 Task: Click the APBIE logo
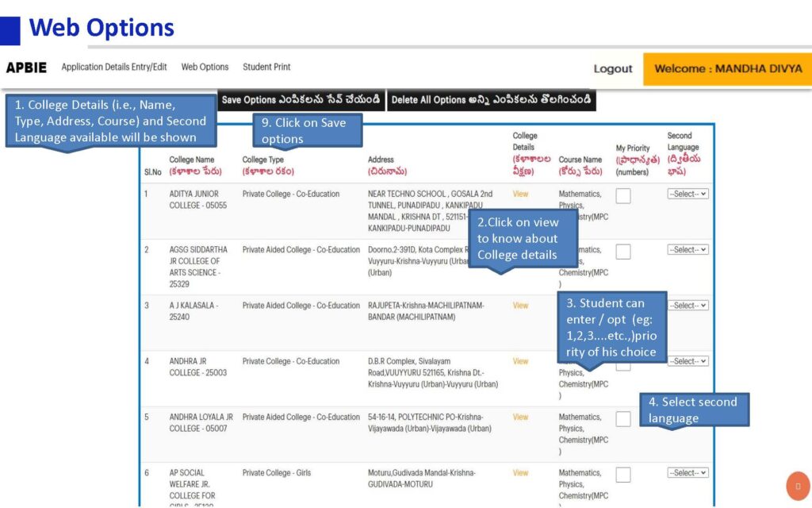point(26,67)
